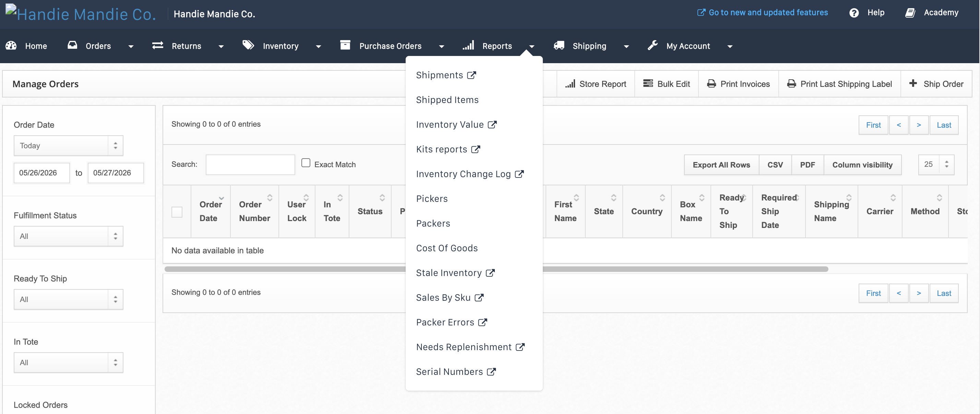Open the Ready To Ship dropdown

click(x=69, y=299)
